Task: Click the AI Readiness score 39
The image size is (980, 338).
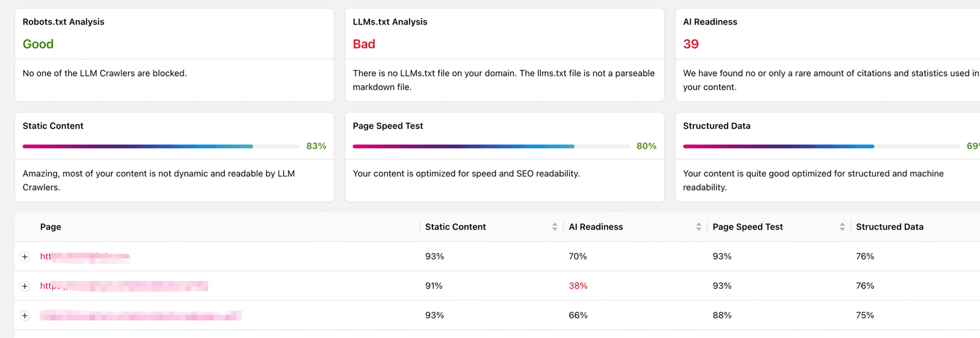Action: [x=691, y=44]
